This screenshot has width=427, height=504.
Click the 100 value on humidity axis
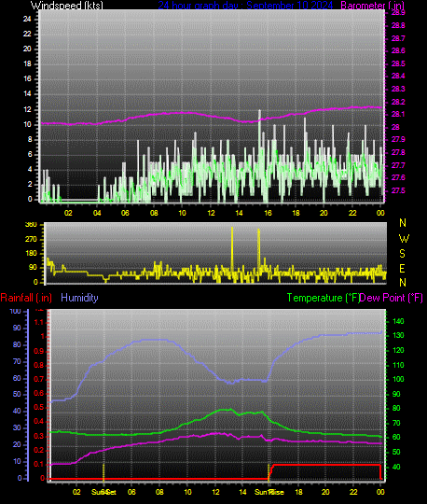tap(15, 311)
